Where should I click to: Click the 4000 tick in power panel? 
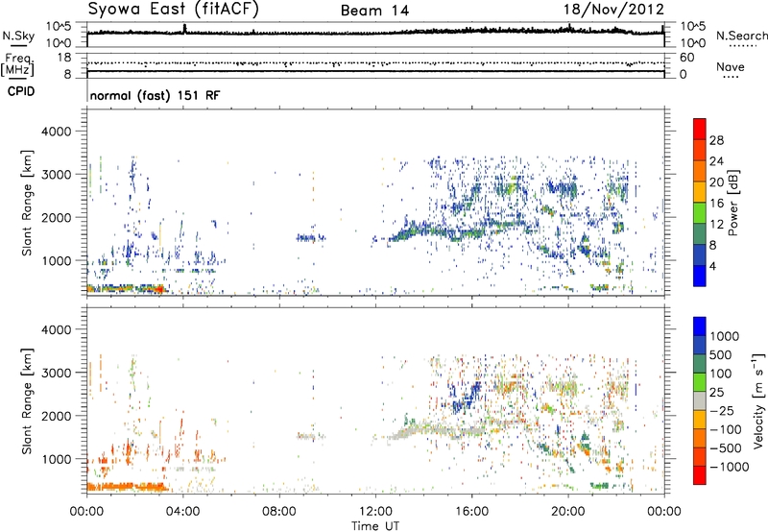pos(57,132)
